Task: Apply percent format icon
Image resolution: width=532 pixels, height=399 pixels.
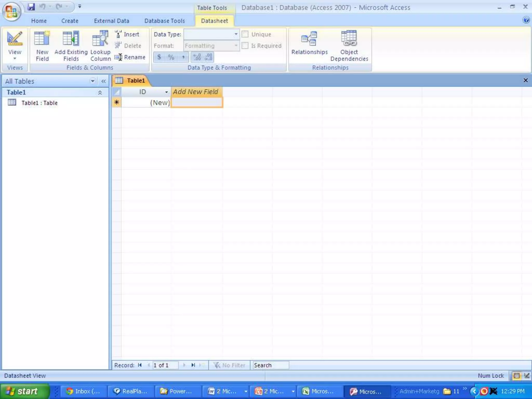Action: (171, 57)
